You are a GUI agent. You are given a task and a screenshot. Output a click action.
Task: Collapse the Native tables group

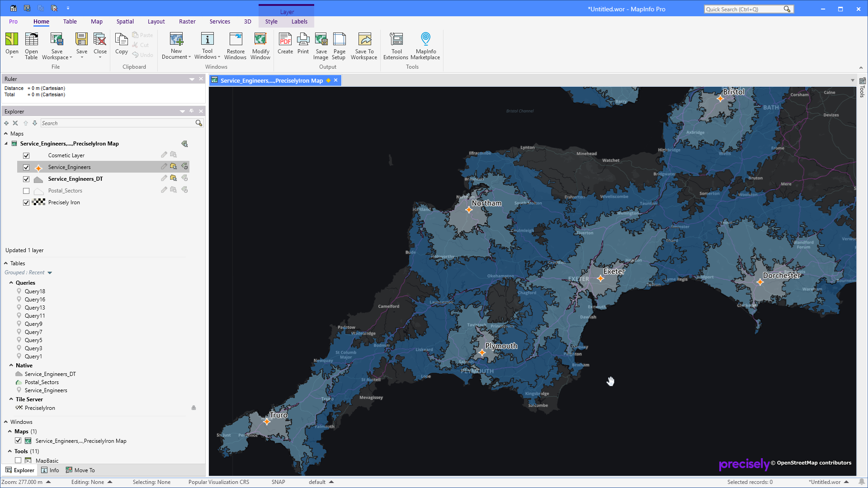[11, 366]
